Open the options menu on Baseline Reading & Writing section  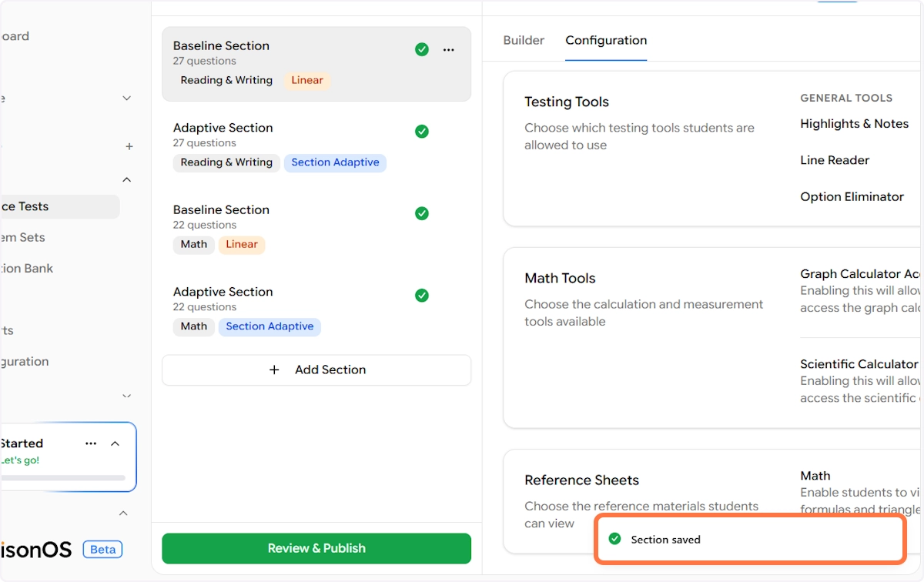click(x=448, y=50)
